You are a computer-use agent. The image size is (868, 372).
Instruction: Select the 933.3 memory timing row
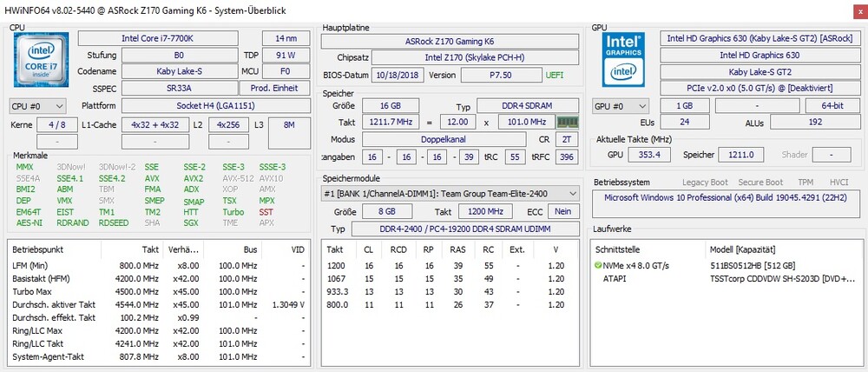450,292
